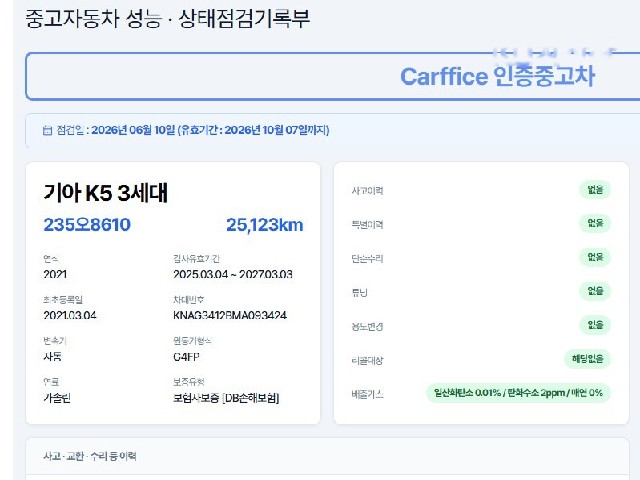The height and width of the screenshot is (480, 640).
Task: Click the warranty value 보험사보증 [DB손해보험]
Action: click(226, 398)
